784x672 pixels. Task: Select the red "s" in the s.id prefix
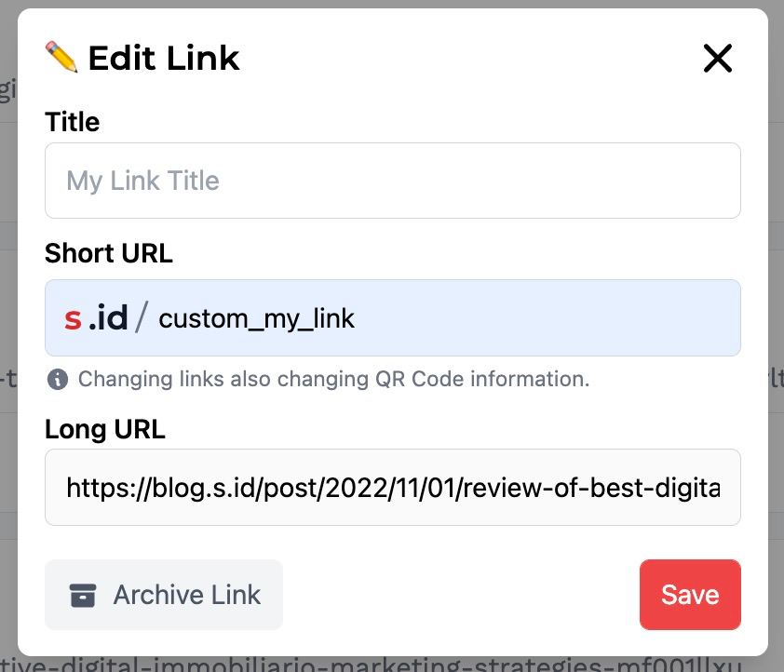[x=74, y=316]
